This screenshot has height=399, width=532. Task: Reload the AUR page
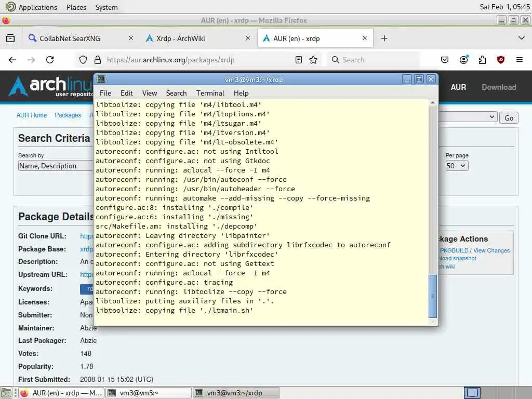point(50,60)
